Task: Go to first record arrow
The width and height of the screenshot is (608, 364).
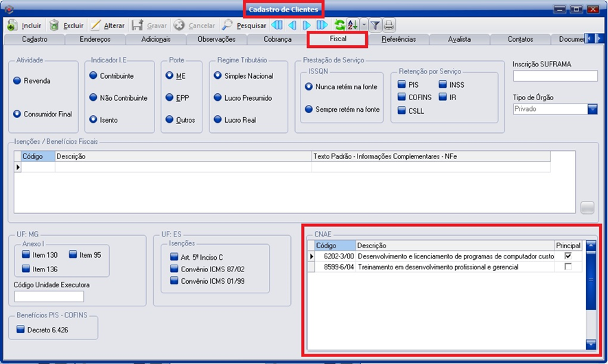Action: coord(277,25)
